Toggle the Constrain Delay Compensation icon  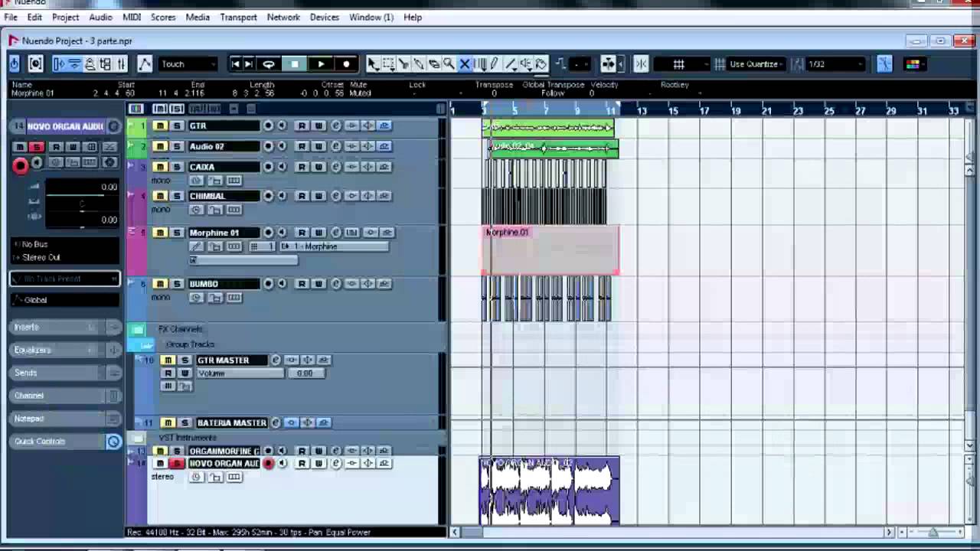[35, 64]
